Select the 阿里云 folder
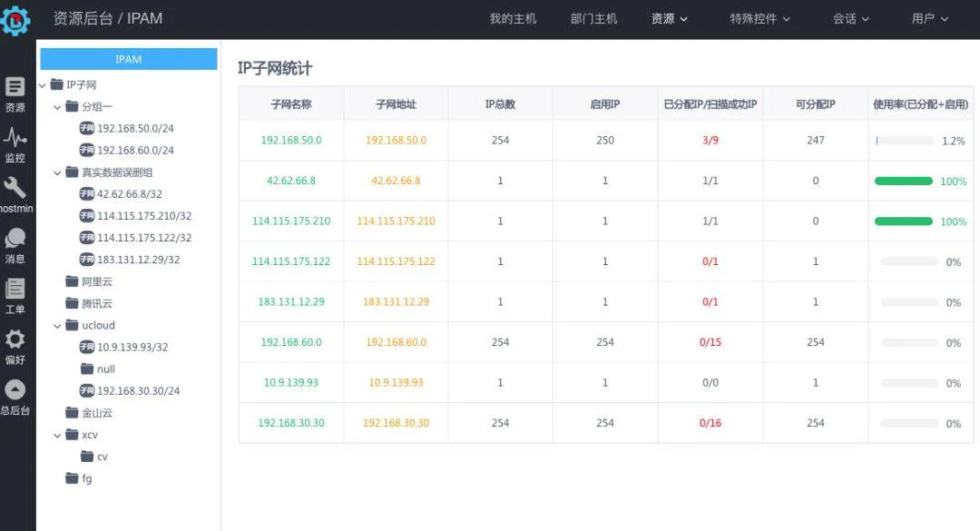 coord(89,281)
